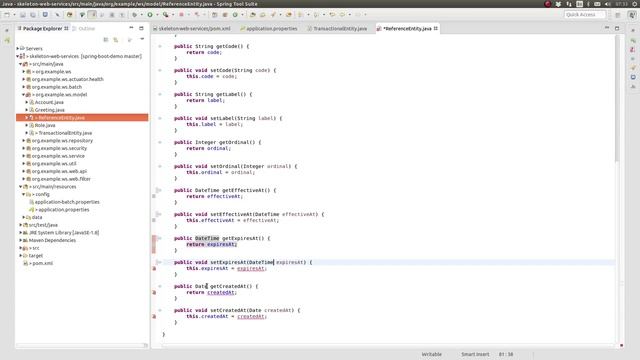Select Account.java in Package Explorer
This screenshot has height=360, width=640.
(x=49, y=102)
